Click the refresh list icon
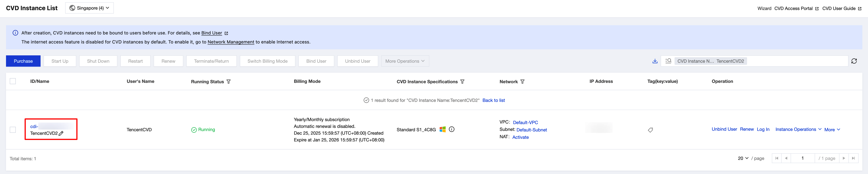This screenshot has height=174, width=868. pos(854,61)
